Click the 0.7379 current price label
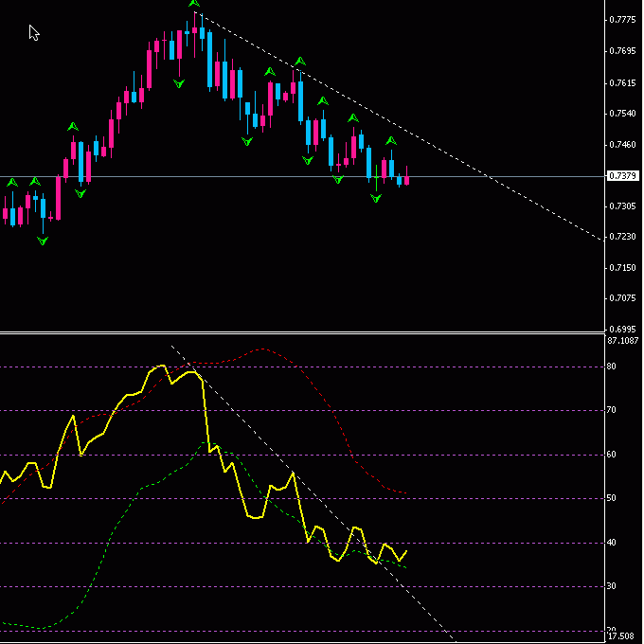644x644 pixels. coord(622,176)
